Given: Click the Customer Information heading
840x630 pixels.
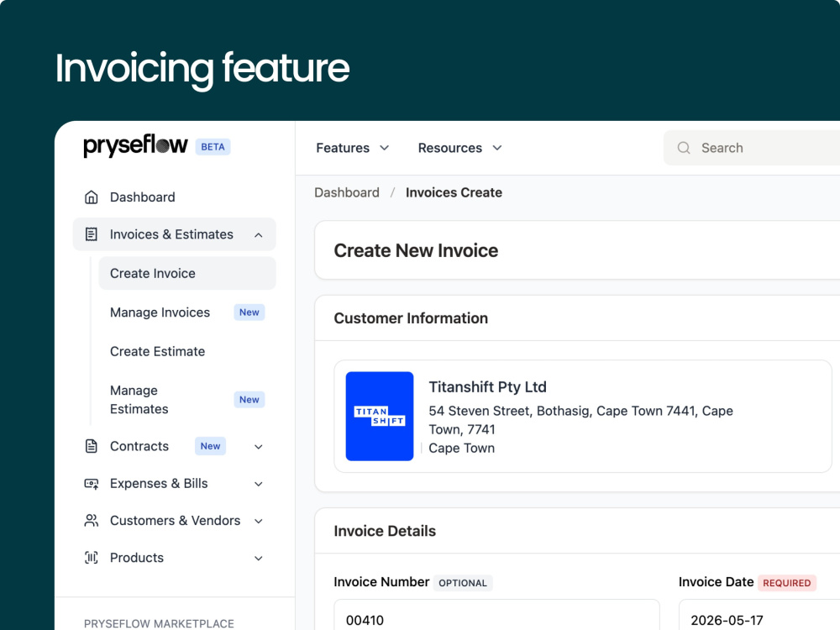Looking at the screenshot, I should pos(411,318).
